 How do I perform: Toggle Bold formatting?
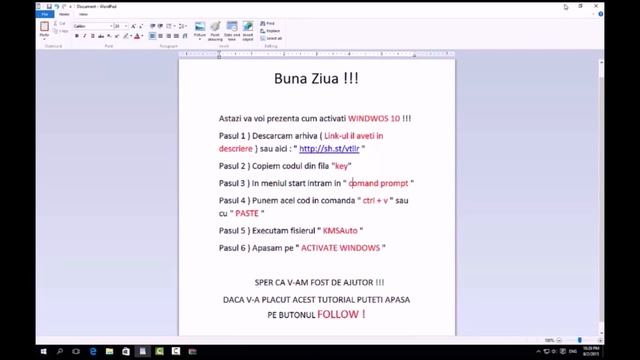click(x=77, y=36)
